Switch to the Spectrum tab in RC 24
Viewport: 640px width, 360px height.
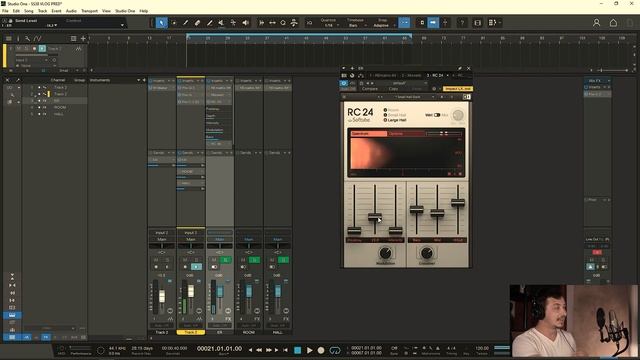[368, 133]
